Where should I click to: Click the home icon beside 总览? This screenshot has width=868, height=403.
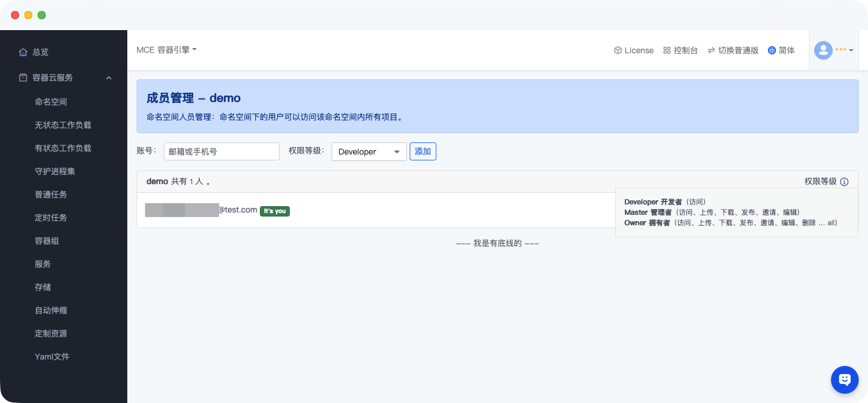tap(23, 52)
